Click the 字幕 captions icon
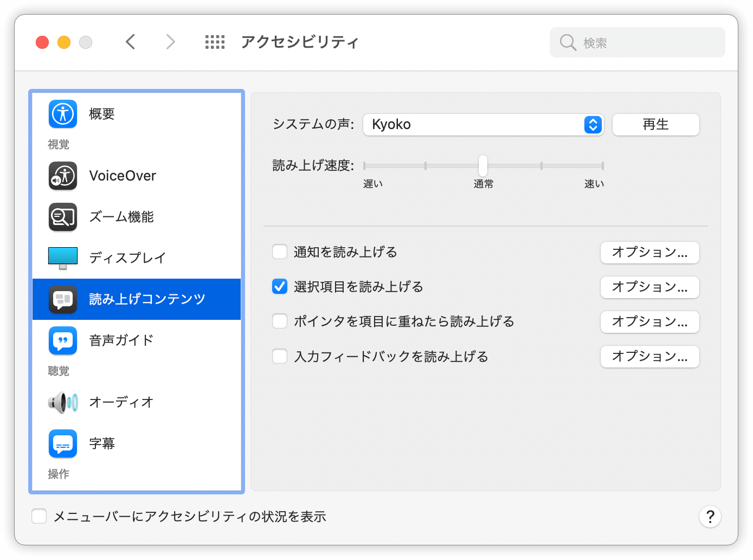The image size is (753, 560). click(63, 443)
